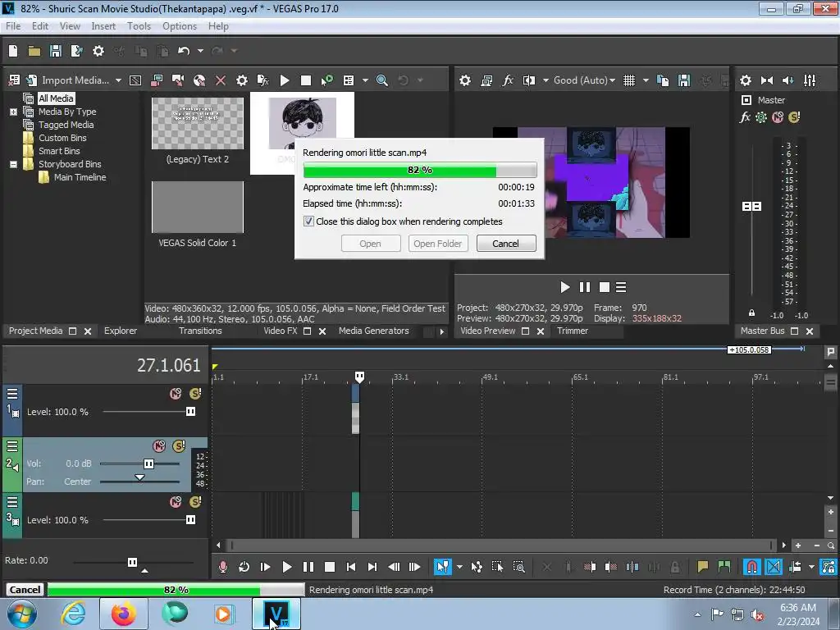Click the New project icon
The width and height of the screenshot is (840, 630).
pyautogui.click(x=13, y=51)
